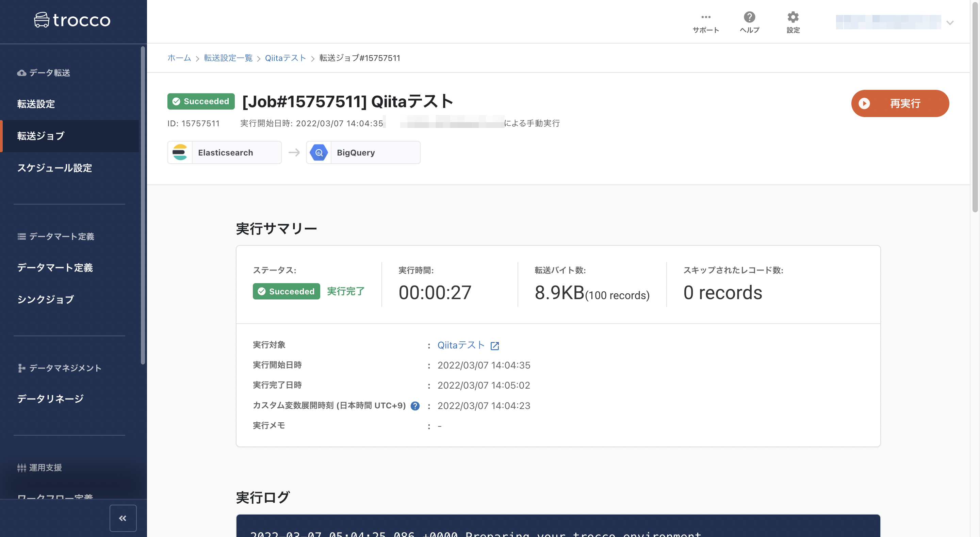The image size is (980, 537).
Task: Click the Qiitaテスト link in 実行対象 row
Action: 461,345
